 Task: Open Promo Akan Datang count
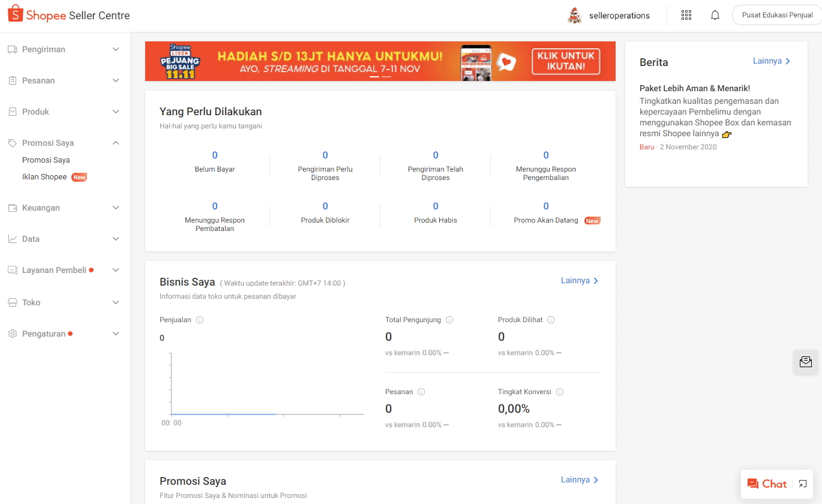pos(546,206)
